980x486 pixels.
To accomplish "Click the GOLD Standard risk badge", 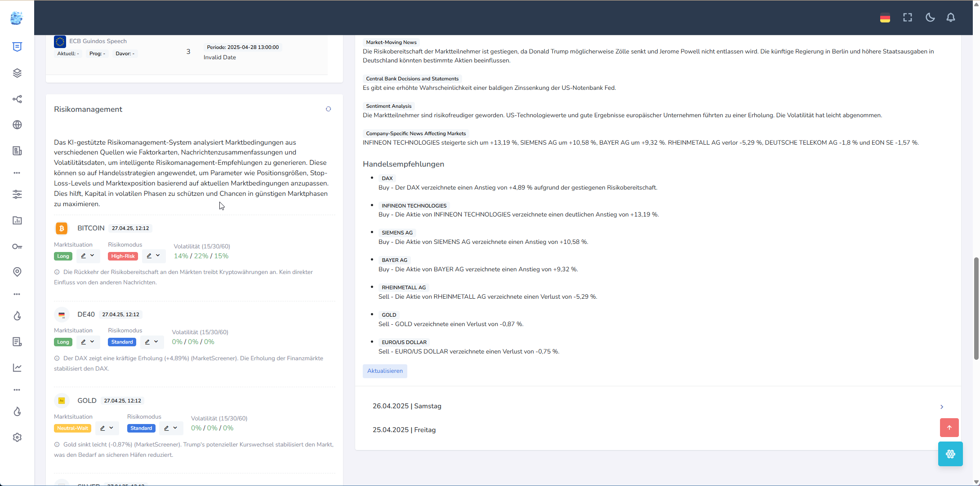I will [x=141, y=428].
